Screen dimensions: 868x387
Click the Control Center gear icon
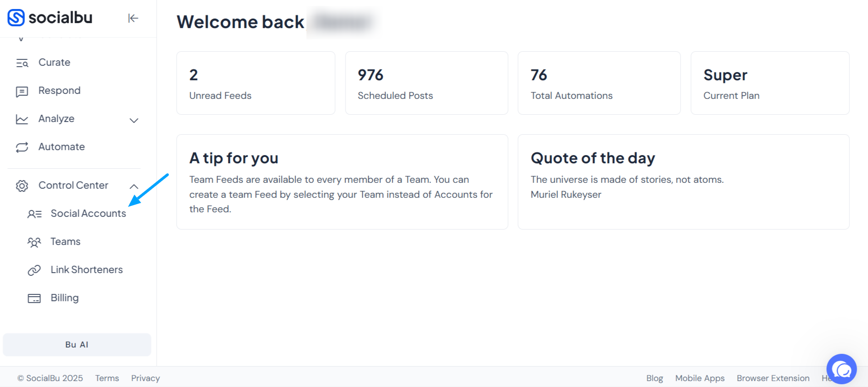tap(22, 186)
